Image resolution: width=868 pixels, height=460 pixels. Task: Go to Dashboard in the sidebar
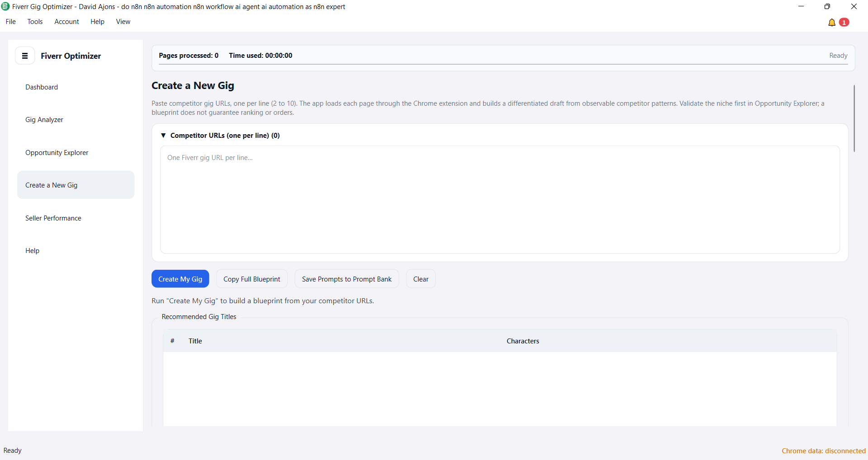tap(76, 87)
